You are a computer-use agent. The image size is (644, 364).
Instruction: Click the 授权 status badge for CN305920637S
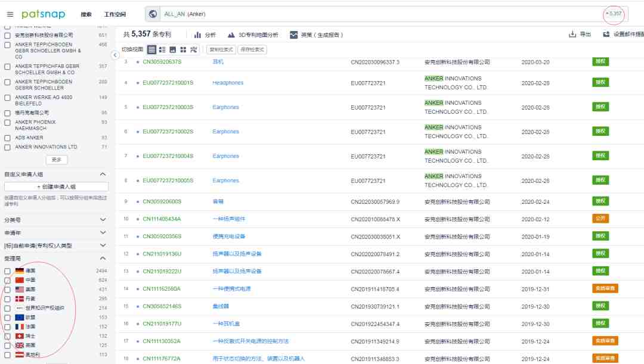pos(600,61)
